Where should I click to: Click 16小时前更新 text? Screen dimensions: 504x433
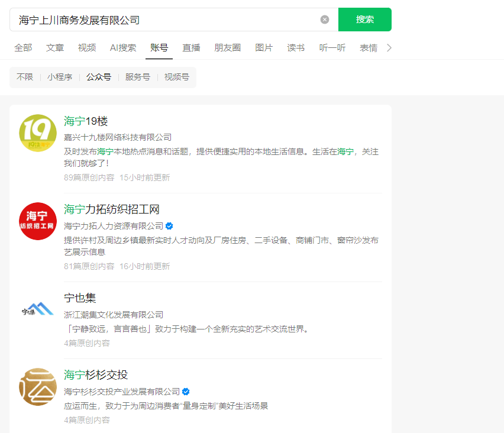[x=145, y=267]
